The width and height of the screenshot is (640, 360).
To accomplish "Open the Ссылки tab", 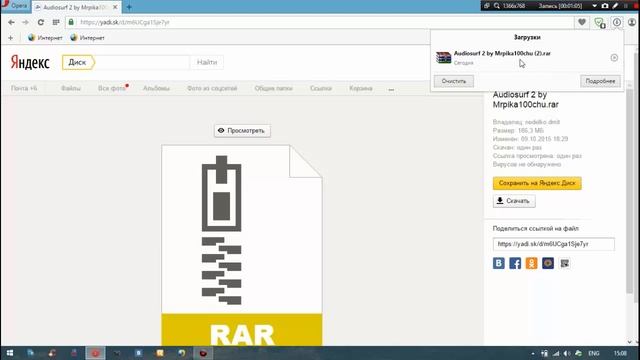I will pyautogui.click(x=321, y=88).
